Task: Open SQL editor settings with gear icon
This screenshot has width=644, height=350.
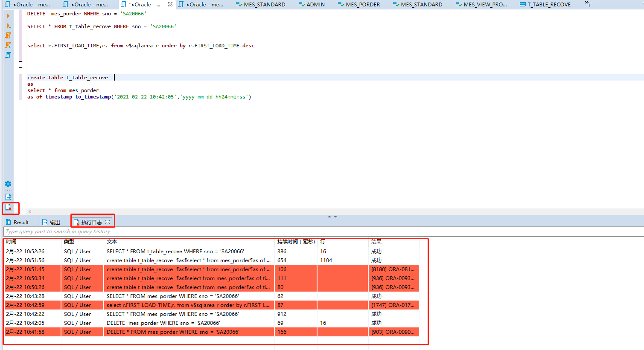Action: point(8,183)
